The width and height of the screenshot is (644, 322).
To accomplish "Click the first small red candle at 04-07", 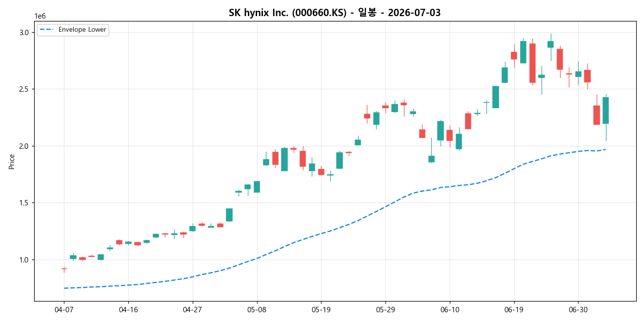I will (x=64, y=269).
